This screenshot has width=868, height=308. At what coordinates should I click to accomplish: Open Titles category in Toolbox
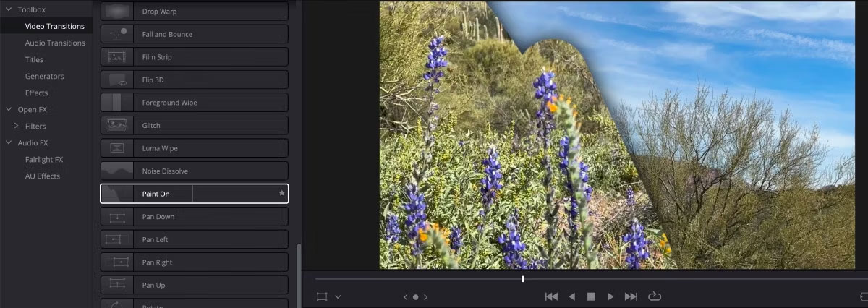[x=34, y=59]
